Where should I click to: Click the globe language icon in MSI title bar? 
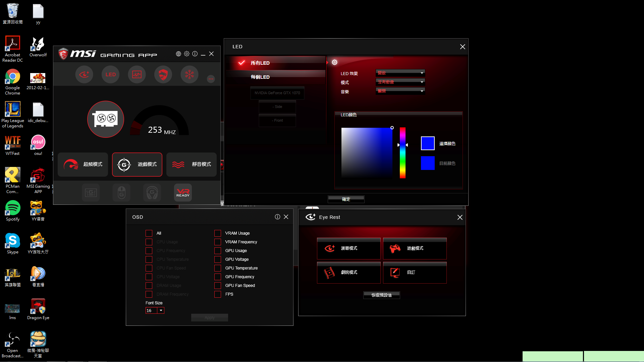click(x=178, y=54)
